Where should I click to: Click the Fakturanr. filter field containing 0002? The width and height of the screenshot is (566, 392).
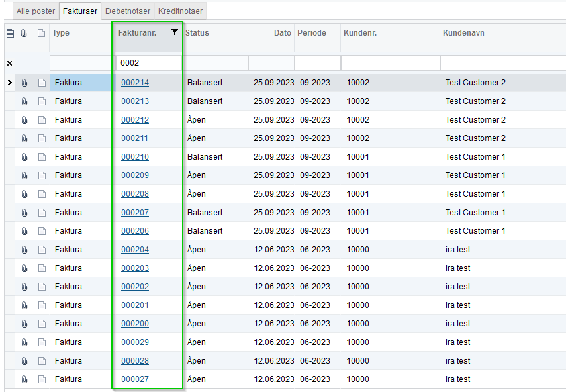click(x=149, y=63)
